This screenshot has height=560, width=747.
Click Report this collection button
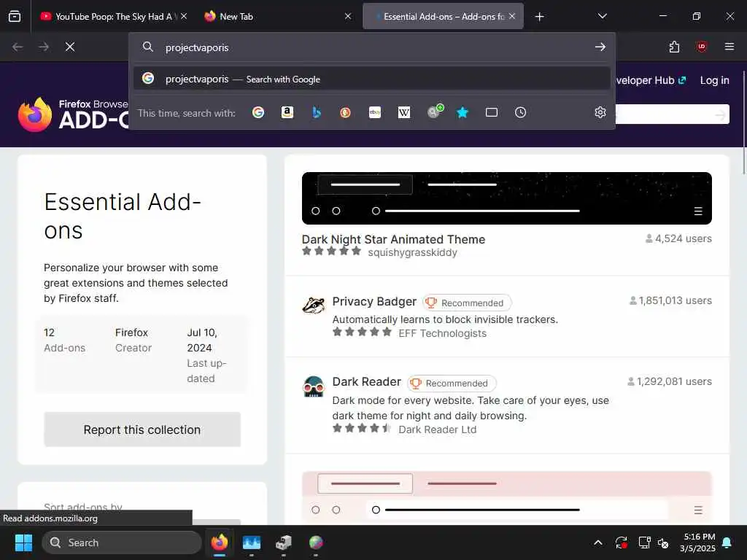142,429
